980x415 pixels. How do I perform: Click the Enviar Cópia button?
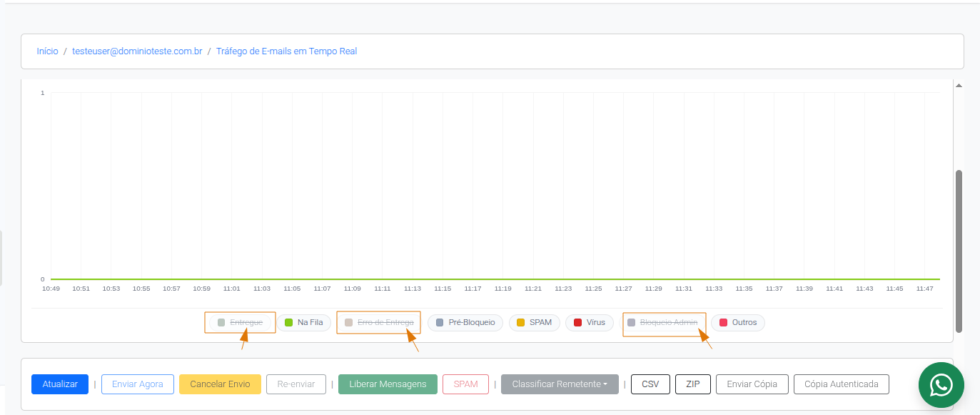[x=752, y=384]
